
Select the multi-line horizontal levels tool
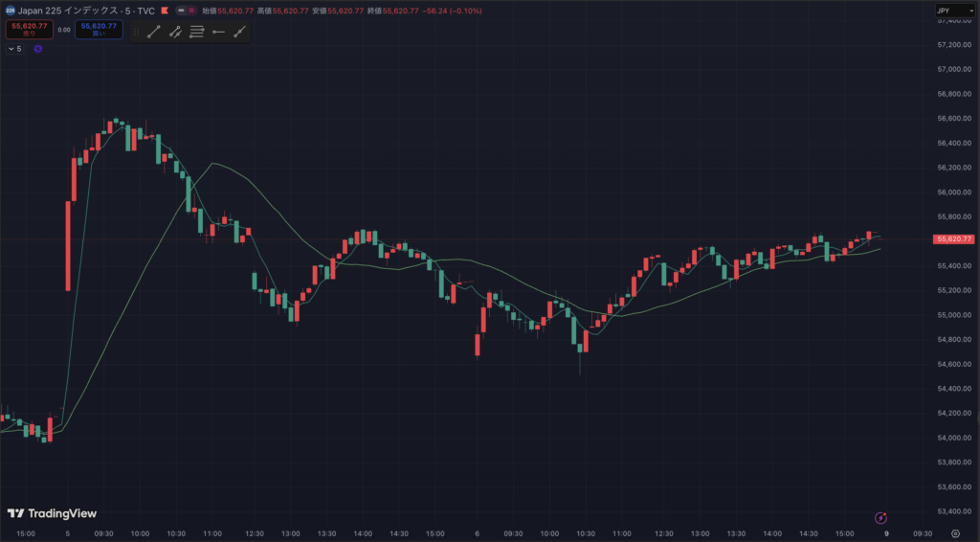pos(197,32)
